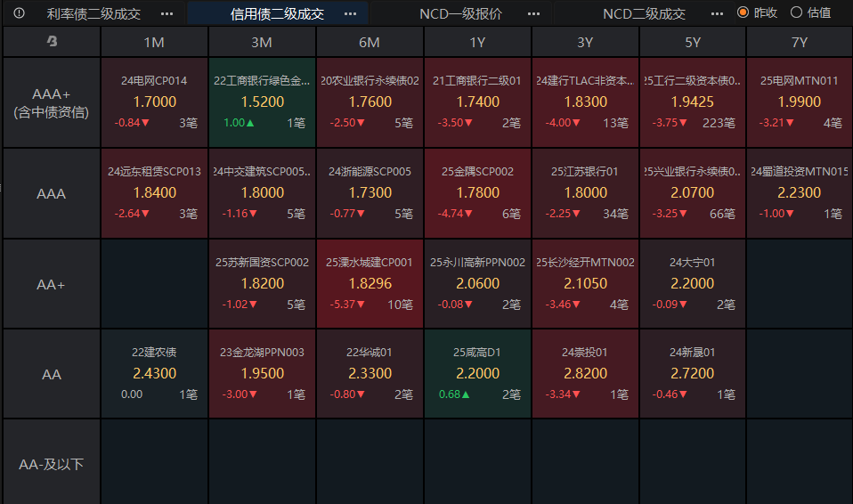Image resolution: width=853 pixels, height=504 pixels.
Task: Open the 23金龙湖PPN003 cell
Action: point(262,374)
